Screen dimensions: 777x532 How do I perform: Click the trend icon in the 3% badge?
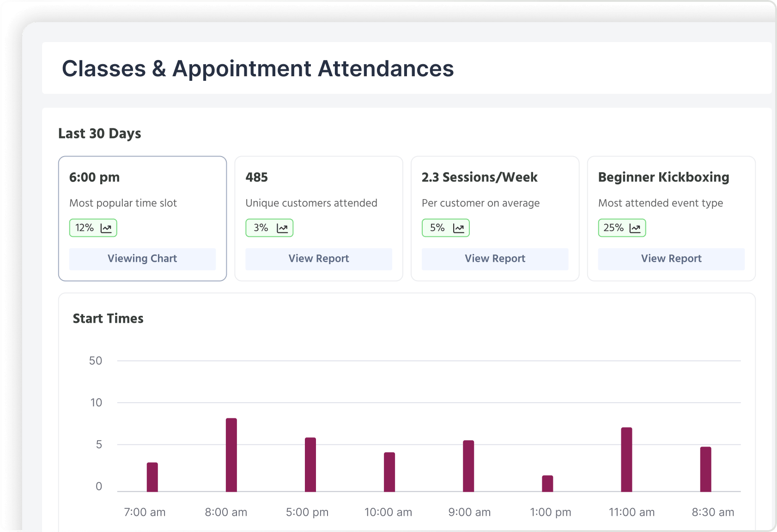(282, 228)
